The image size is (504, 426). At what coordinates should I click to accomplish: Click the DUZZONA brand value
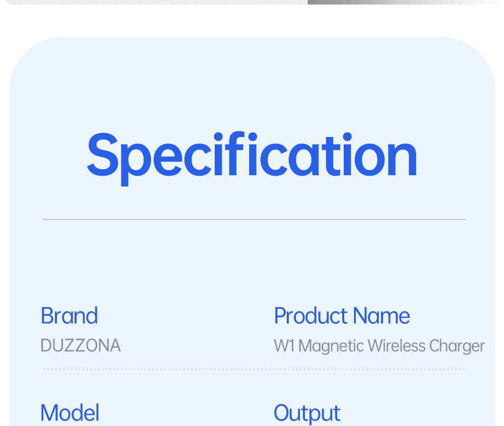point(80,346)
